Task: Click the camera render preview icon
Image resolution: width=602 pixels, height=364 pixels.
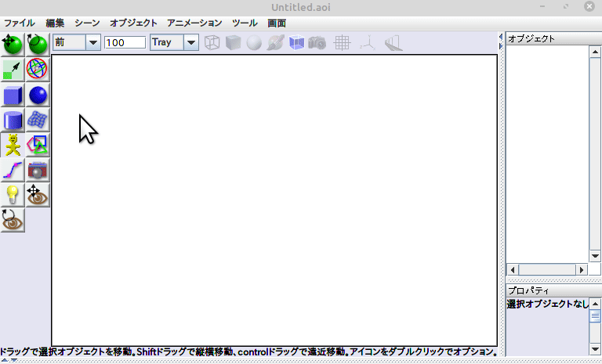Action: [x=317, y=42]
